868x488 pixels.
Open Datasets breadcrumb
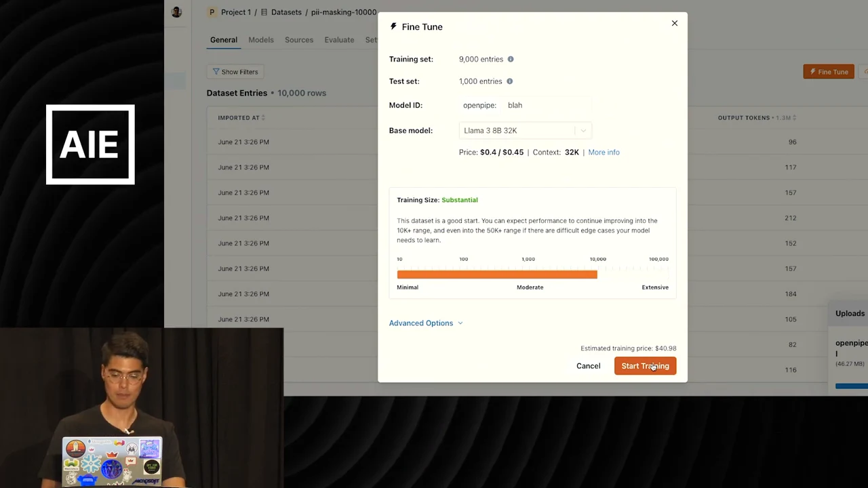click(x=281, y=12)
